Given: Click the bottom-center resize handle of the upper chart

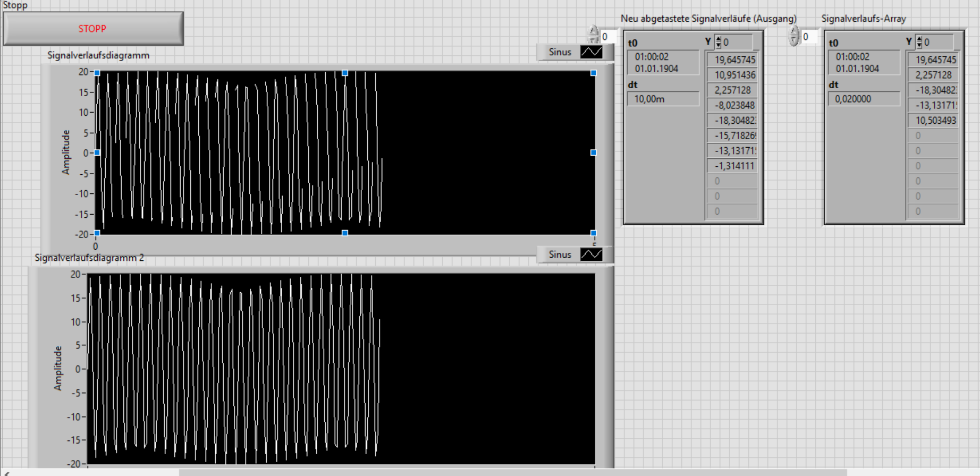Looking at the screenshot, I should (x=345, y=233).
